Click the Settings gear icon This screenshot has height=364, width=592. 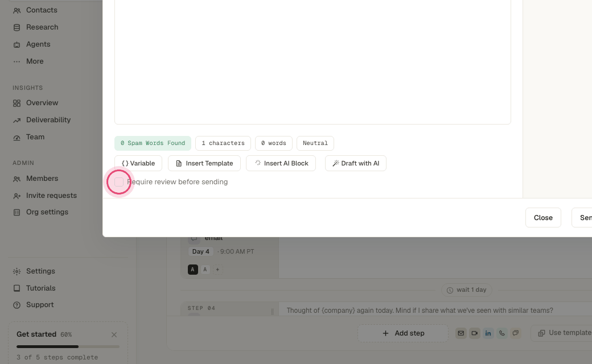[17, 272]
